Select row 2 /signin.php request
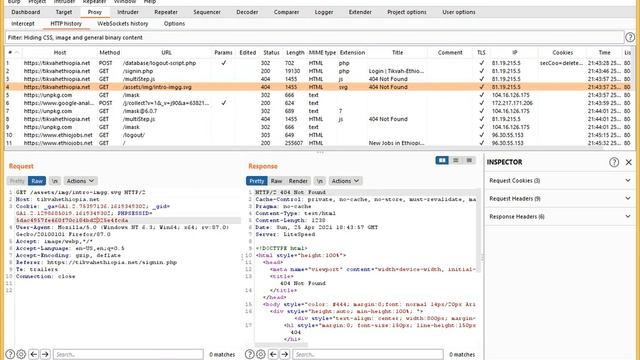Viewport: 640px width, 360px height. (318, 71)
